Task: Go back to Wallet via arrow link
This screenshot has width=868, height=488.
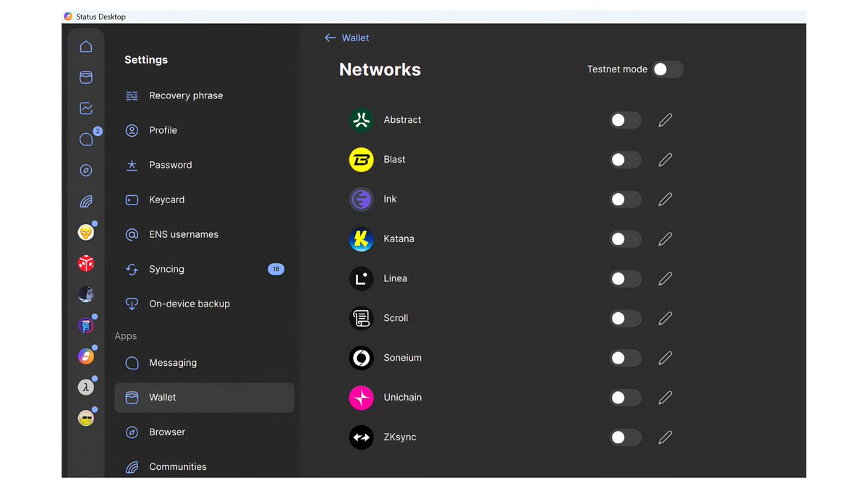Action: (347, 38)
